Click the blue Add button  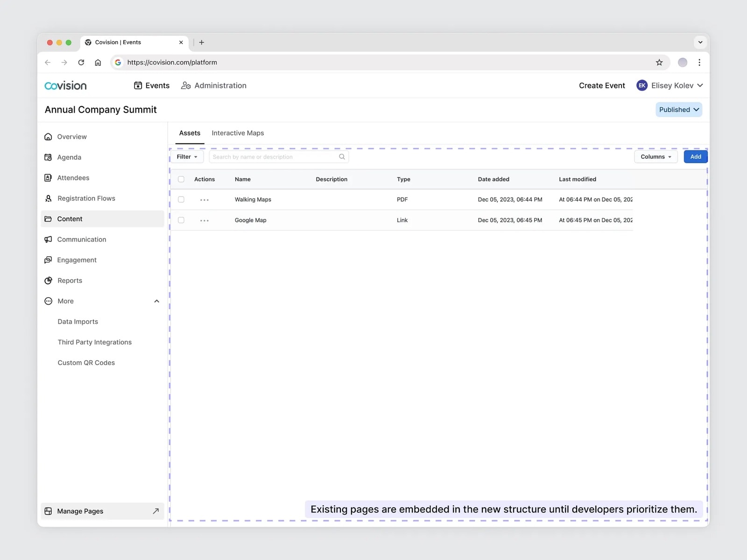click(696, 157)
